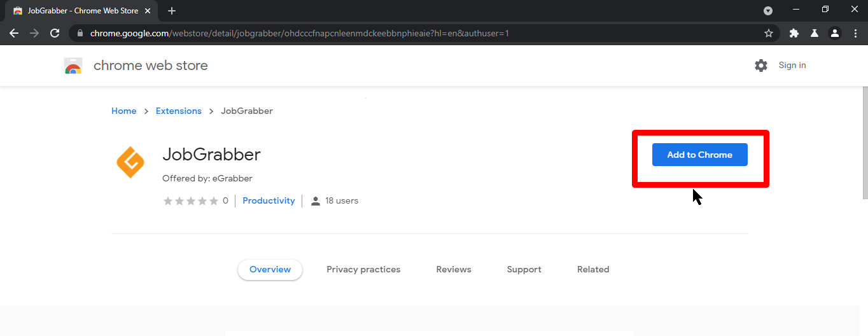Screen dimensions: 868x336
Task: Switch to the Privacy practices tab
Action: pyautogui.click(x=363, y=269)
